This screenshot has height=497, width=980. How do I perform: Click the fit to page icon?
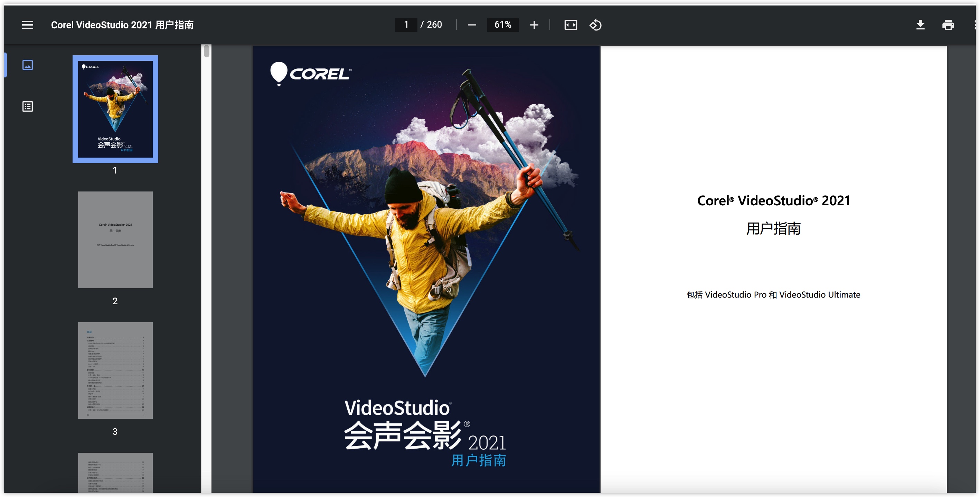[x=571, y=25]
